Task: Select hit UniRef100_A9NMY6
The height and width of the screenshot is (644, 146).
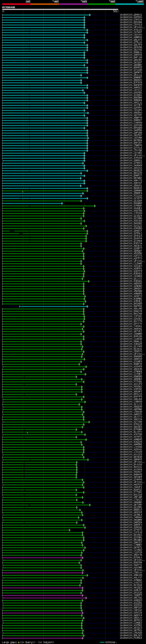Action: tap(131, 37)
